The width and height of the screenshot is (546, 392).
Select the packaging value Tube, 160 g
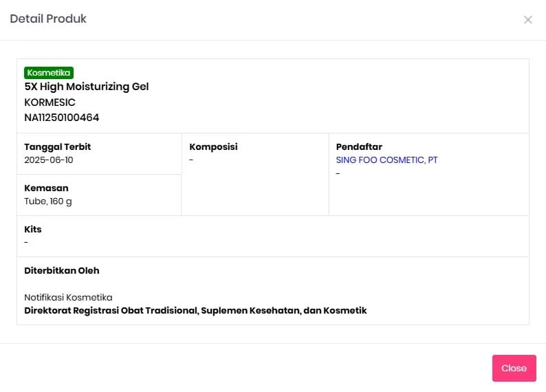[x=47, y=201]
